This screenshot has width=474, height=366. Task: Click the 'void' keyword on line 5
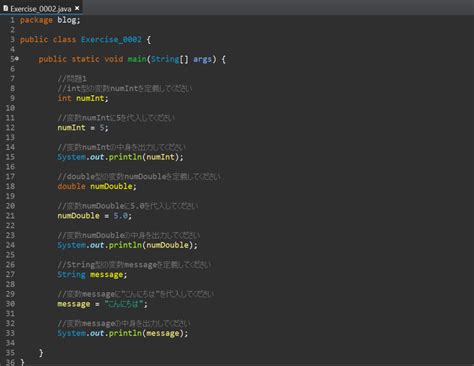(114, 59)
